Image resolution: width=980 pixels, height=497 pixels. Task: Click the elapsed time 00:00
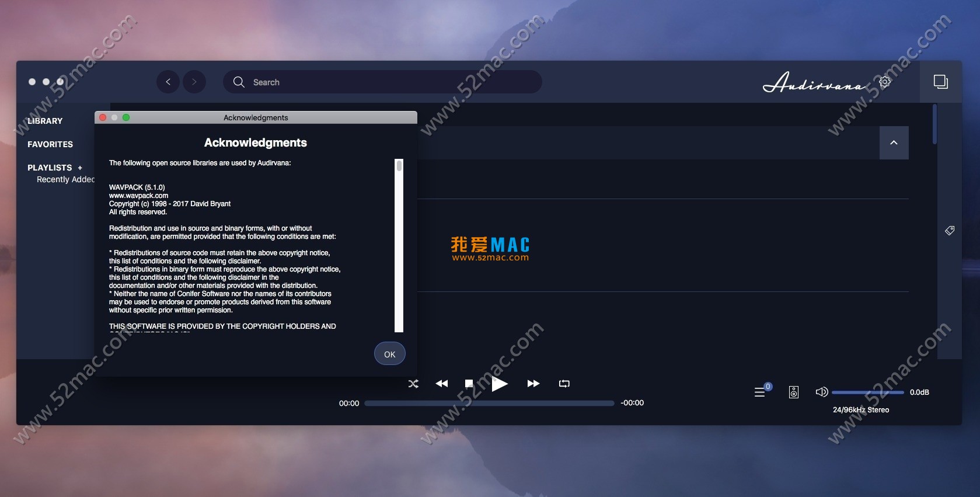(x=349, y=404)
